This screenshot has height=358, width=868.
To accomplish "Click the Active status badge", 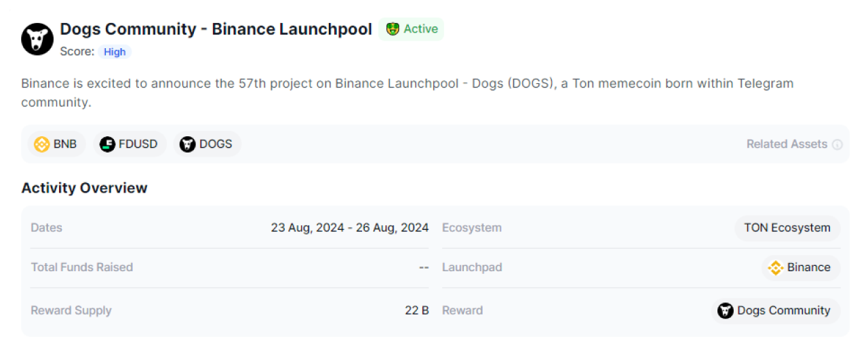I will (x=412, y=29).
